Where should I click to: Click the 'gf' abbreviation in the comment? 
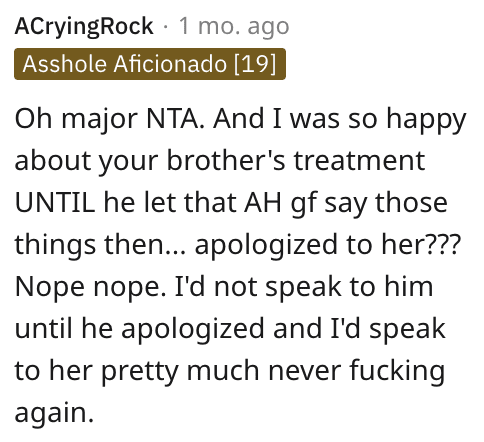(x=303, y=203)
